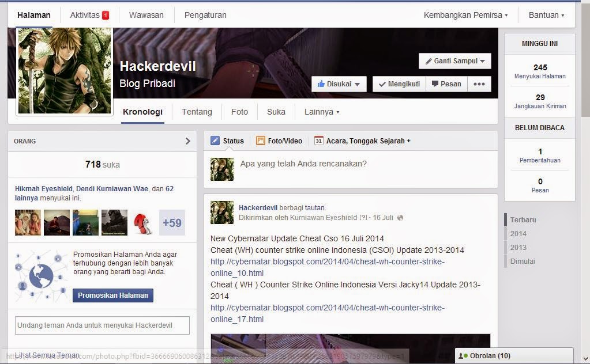
Task: Open the Wawasan tab
Action: [x=146, y=16]
